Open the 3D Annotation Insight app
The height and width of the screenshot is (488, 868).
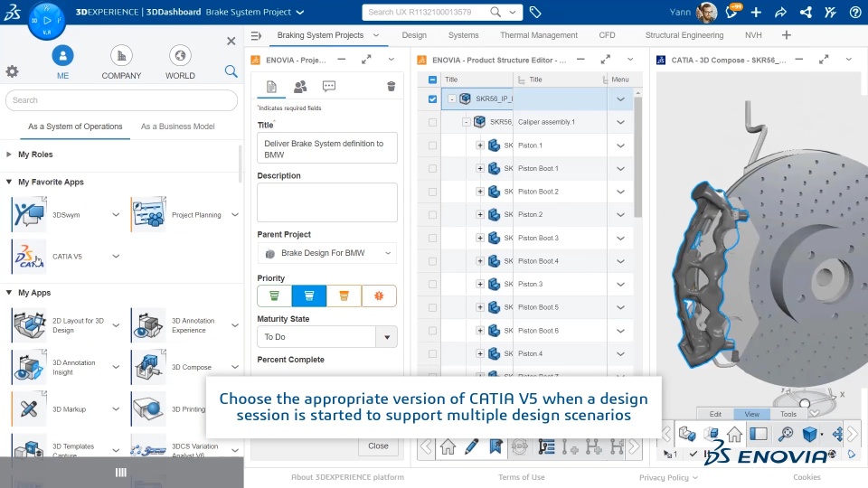(29, 367)
